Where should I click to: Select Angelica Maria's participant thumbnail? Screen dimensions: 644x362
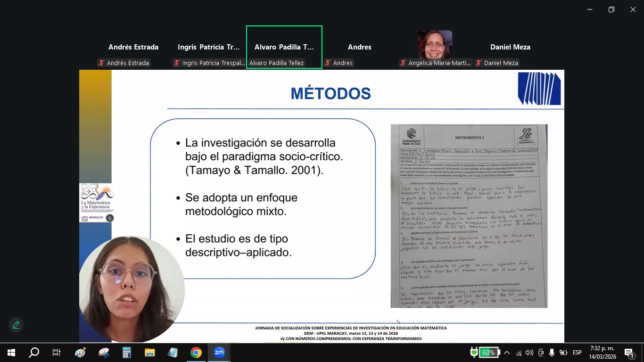point(435,46)
